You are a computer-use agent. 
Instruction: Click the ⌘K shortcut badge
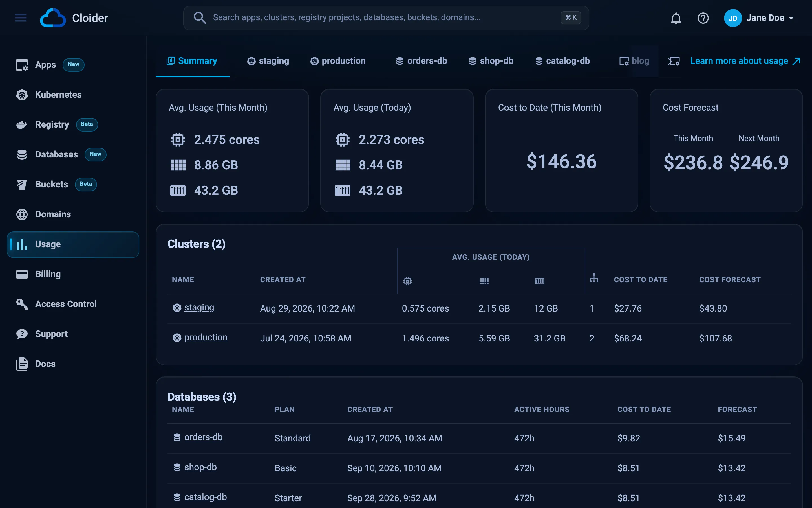coord(571,17)
